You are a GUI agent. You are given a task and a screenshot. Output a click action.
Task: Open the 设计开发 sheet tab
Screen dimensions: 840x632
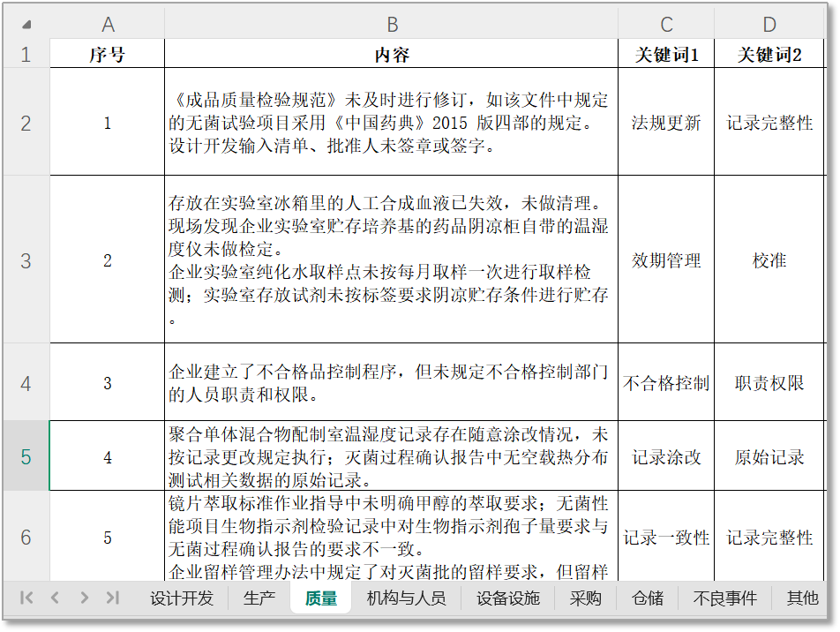tap(182, 598)
